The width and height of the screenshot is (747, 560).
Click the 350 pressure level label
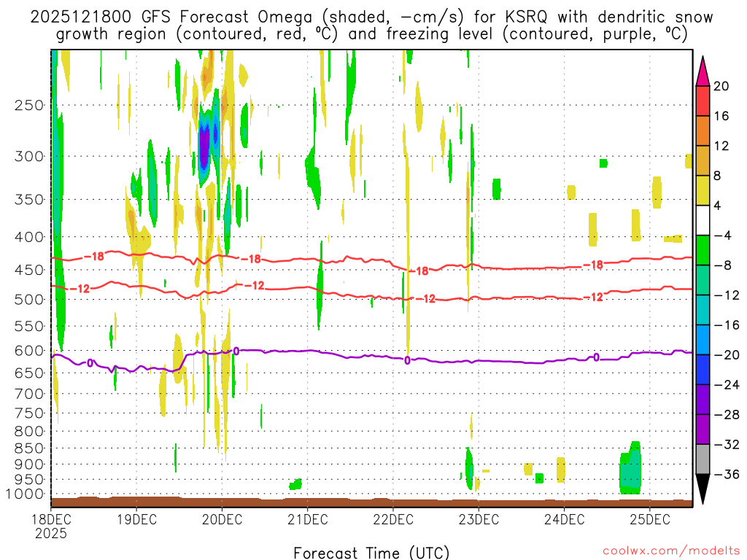pyautogui.click(x=29, y=200)
